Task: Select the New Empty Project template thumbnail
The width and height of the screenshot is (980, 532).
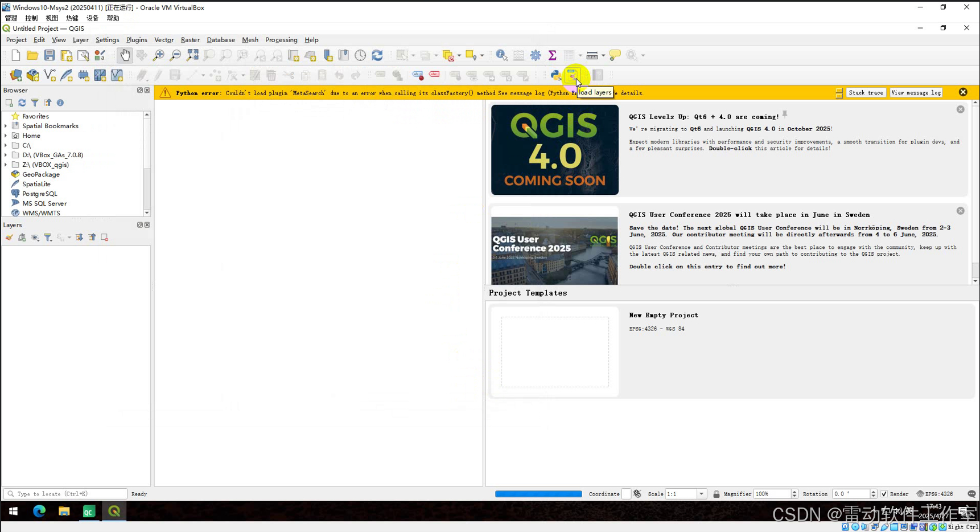Action: (x=555, y=351)
